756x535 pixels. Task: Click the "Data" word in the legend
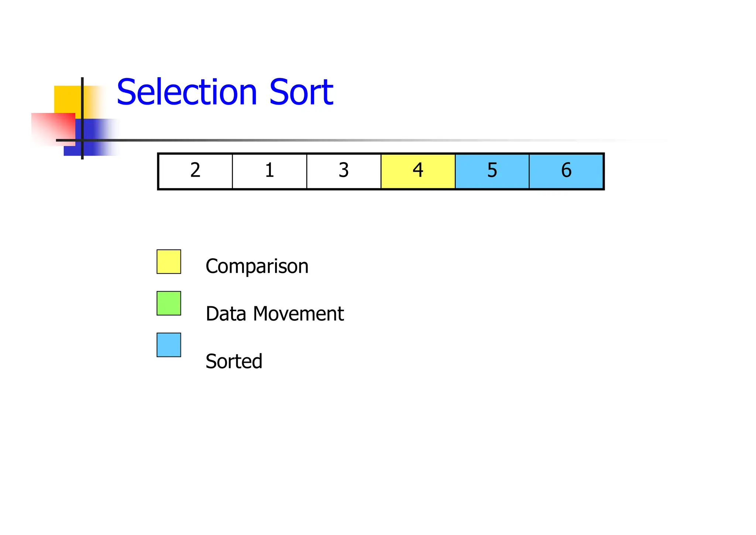tap(226, 314)
